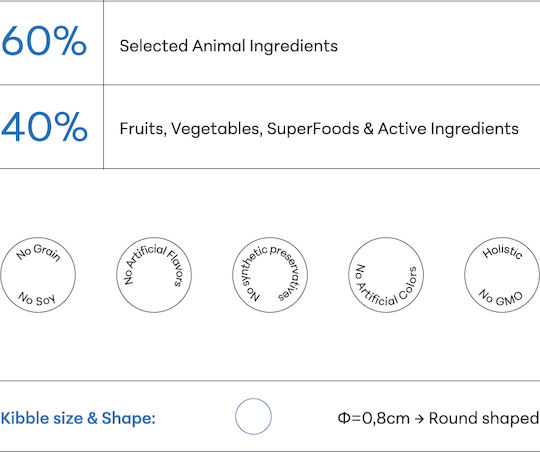Click the No synthetic preservatives badge
Screen dimensions: 540x452
(x=270, y=275)
